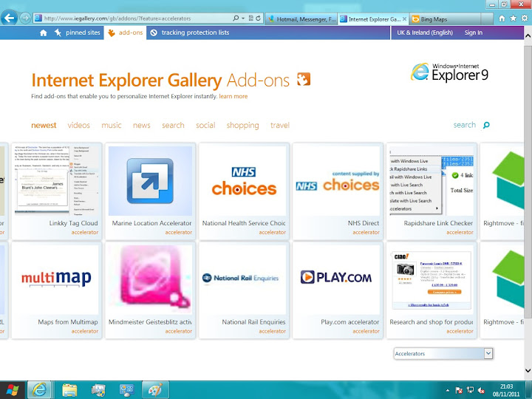Screen dimensions: 532x399
Task: Click the browser Back arrow button
Action: (x=9, y=18)
